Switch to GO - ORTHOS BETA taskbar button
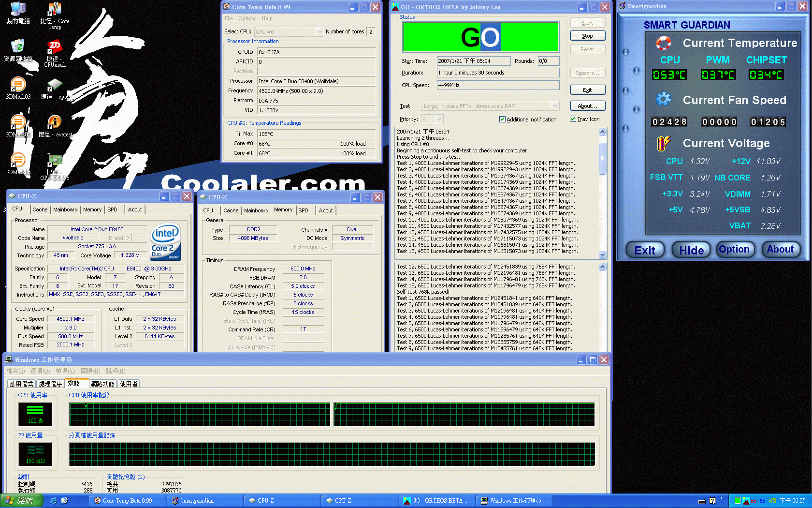This screenshot has height=508, width=812. [x=436, y=501]
